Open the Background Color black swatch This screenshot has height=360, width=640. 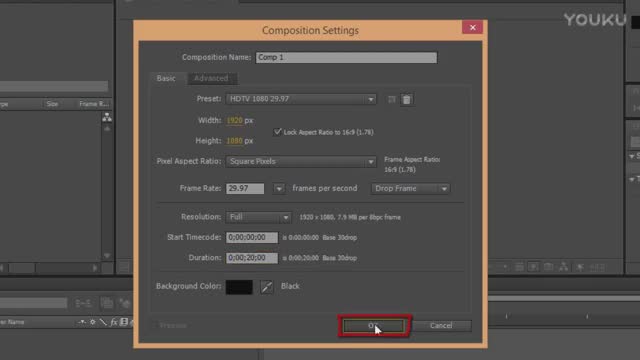[x=239, y=287]
